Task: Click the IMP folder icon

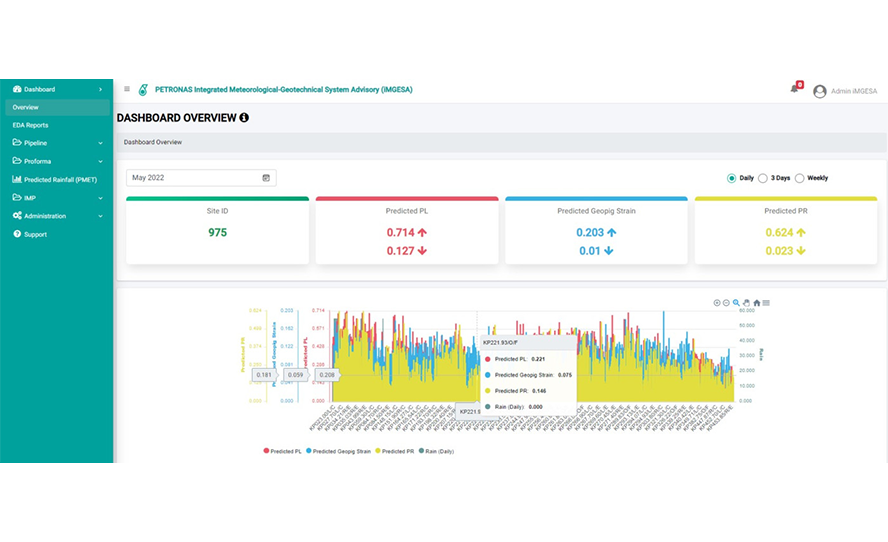Action: (17, 198)
